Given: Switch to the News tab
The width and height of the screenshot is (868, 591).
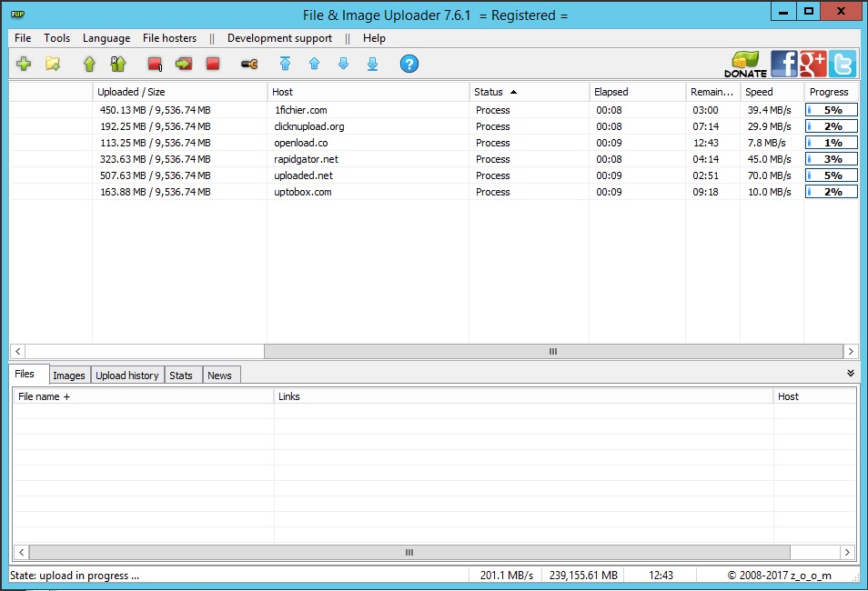Looking at the screenshot, I should 220,376.
